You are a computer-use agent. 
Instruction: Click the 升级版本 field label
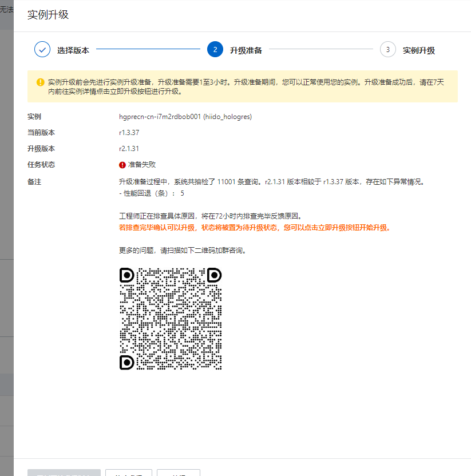tap(41, 149)
